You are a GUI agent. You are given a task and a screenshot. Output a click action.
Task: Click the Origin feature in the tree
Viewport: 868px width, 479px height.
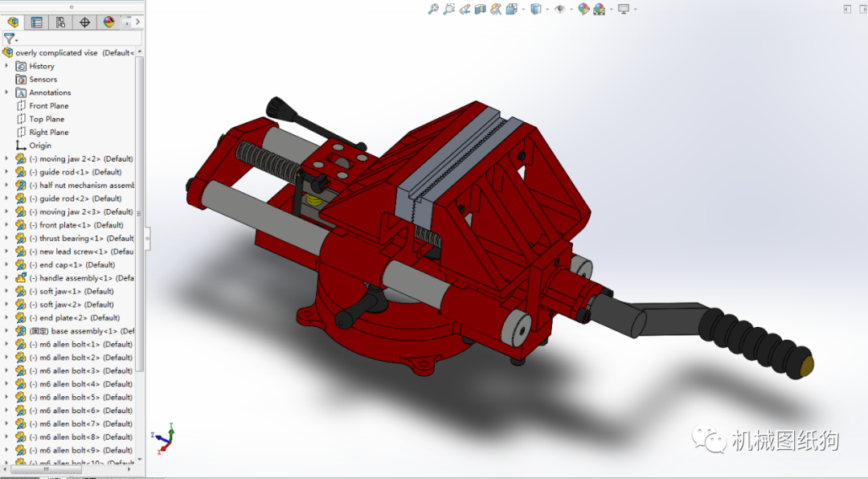[39, 145]
